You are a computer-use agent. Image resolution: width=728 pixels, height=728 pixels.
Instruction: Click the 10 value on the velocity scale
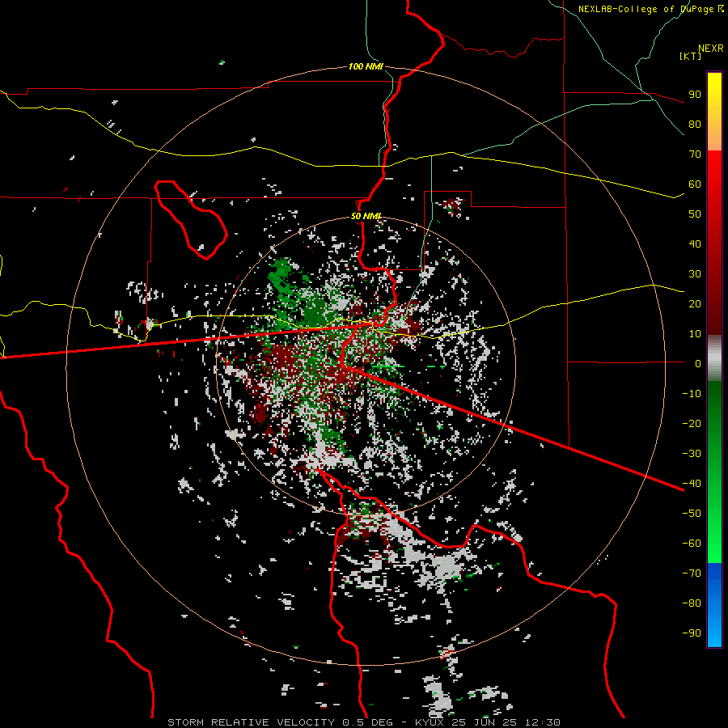click(695, 334)
